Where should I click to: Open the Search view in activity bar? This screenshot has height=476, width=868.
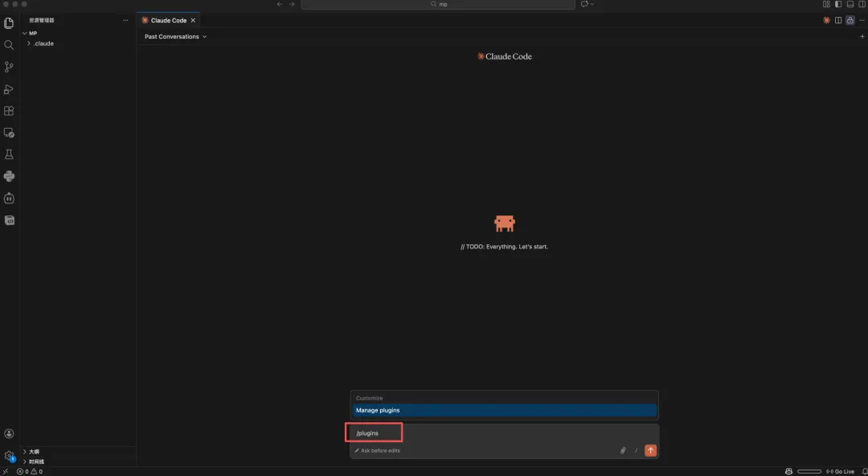pyautogui.click(x=9, y=45)
